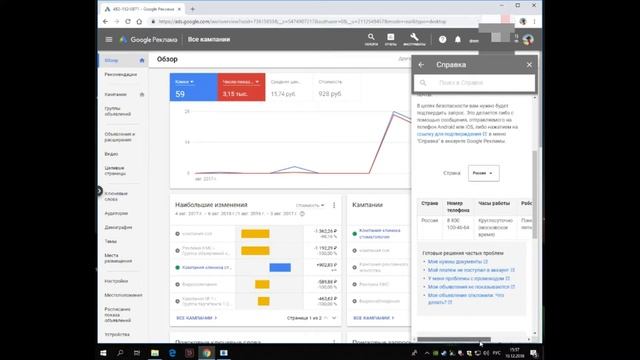Select Обзор in the left navigation

click(111, 60)
